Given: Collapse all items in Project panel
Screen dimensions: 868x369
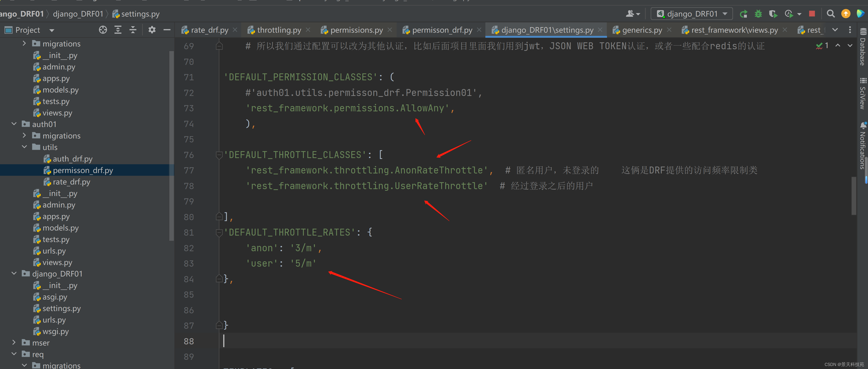Looking at the screenshot, I should click(133, 30).
